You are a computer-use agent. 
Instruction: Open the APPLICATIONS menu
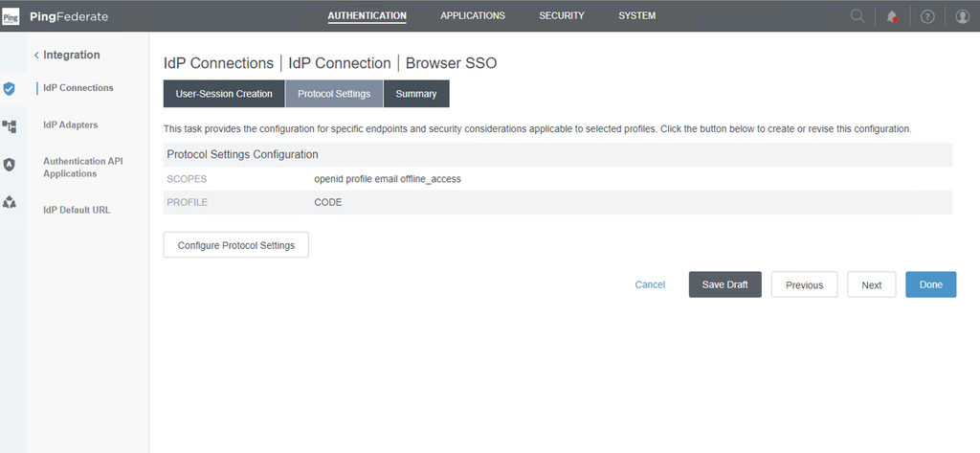coord(473,15)
